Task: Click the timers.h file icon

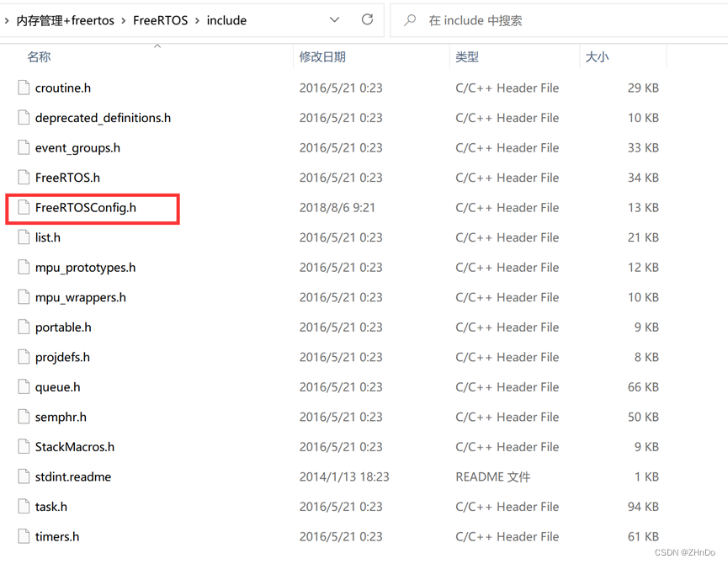Action: 24,536
